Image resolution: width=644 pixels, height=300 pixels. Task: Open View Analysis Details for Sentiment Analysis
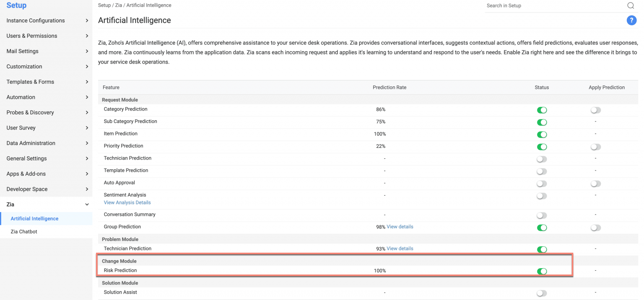[x=127, y=202]
